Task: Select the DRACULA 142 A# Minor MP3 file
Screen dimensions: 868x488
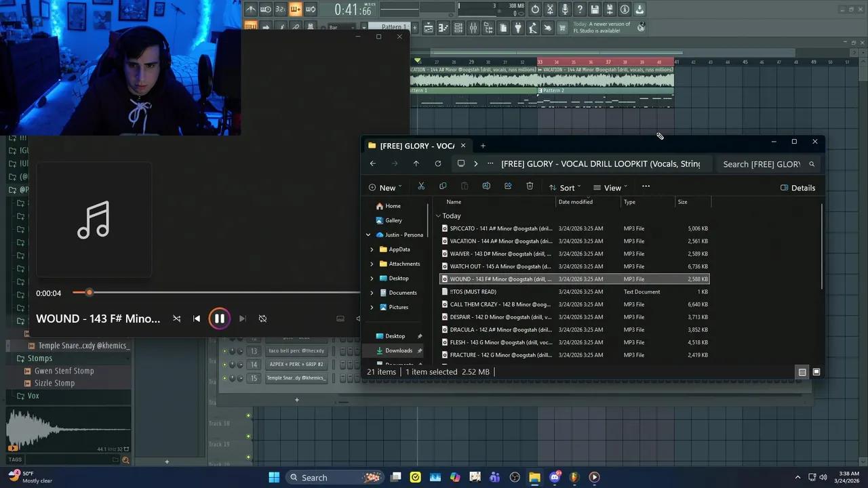Action: (x=502, y=329)
